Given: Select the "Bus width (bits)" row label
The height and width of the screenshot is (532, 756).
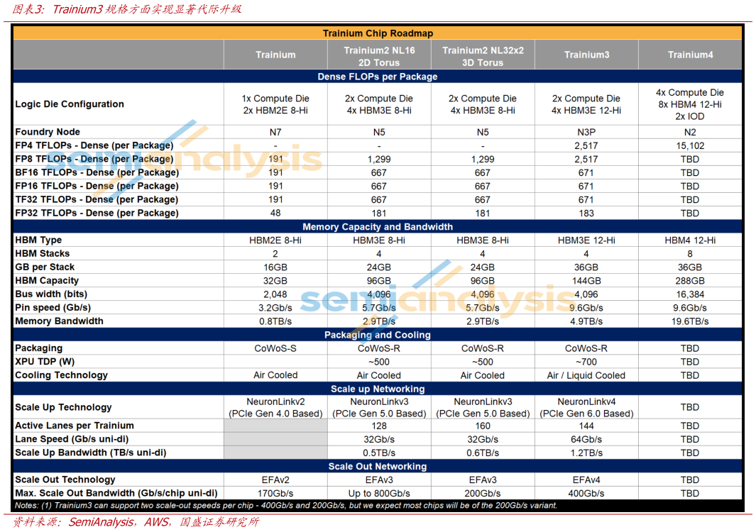Looking at the screenshot, I should click(51, 294).
